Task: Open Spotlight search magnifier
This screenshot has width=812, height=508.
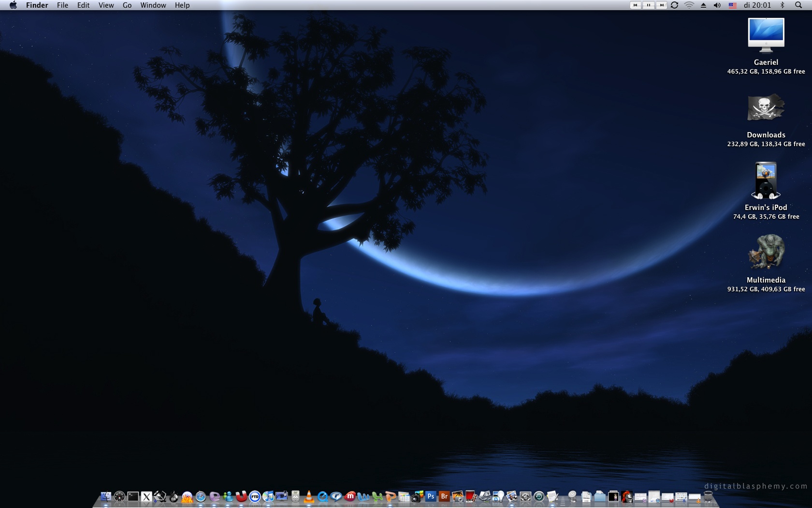Action: 798,5
